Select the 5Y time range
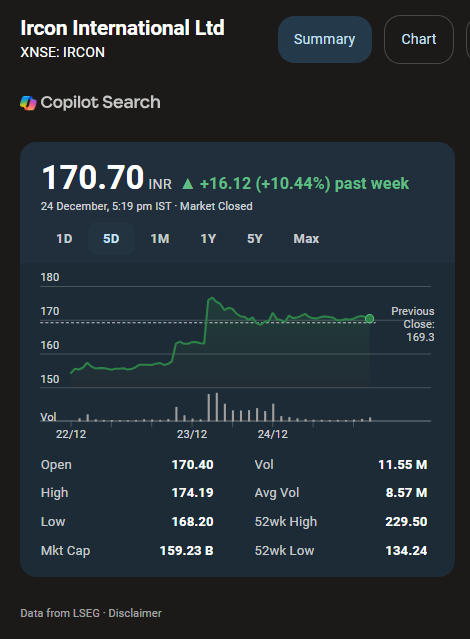 [x=255, y=238]
